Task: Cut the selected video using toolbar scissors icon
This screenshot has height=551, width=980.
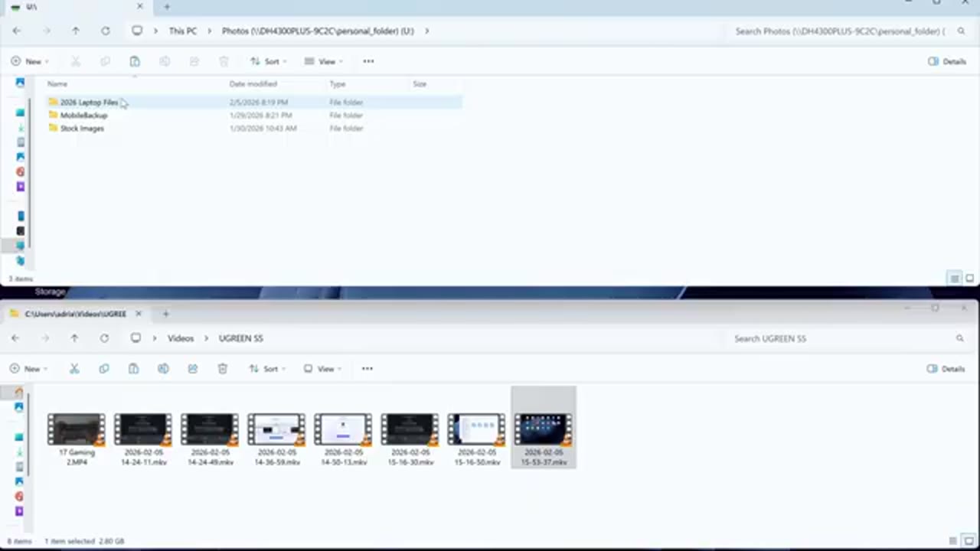Action: pos(73,368)
